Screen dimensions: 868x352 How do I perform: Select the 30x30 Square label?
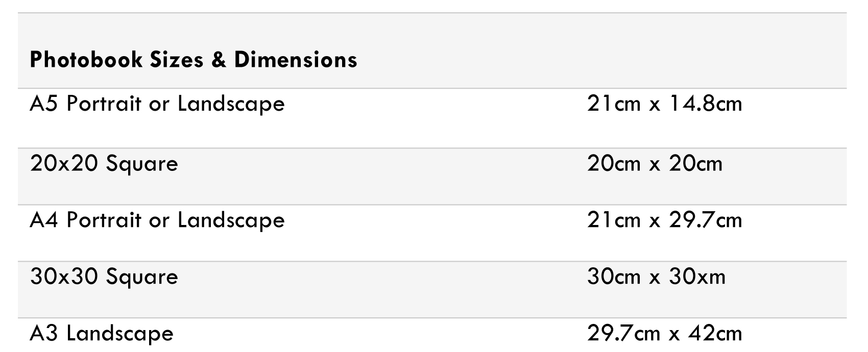click(104, 278)
